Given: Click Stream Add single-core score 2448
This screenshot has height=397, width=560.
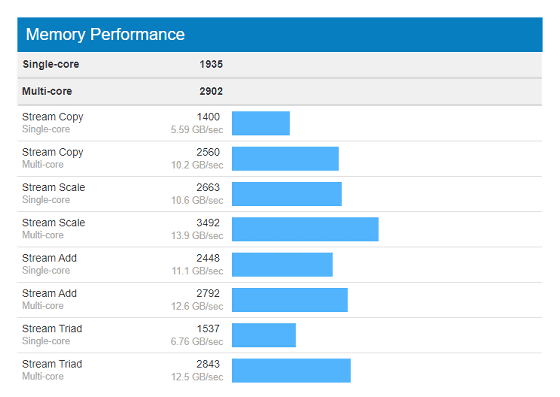Looking at the screenshot, I should (x=208, y=258).
